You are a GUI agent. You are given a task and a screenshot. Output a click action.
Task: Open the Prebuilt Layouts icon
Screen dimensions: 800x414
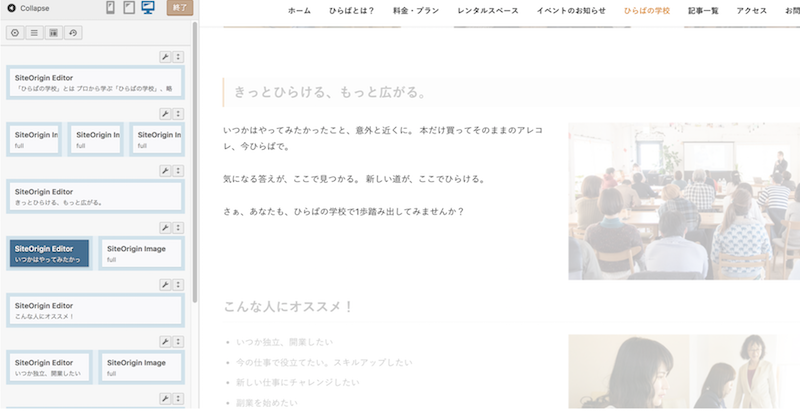[54, 33]
